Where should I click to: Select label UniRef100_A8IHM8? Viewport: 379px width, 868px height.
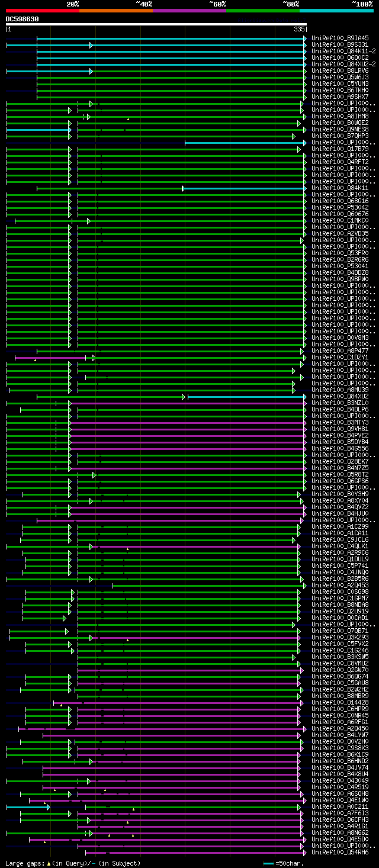340,116
